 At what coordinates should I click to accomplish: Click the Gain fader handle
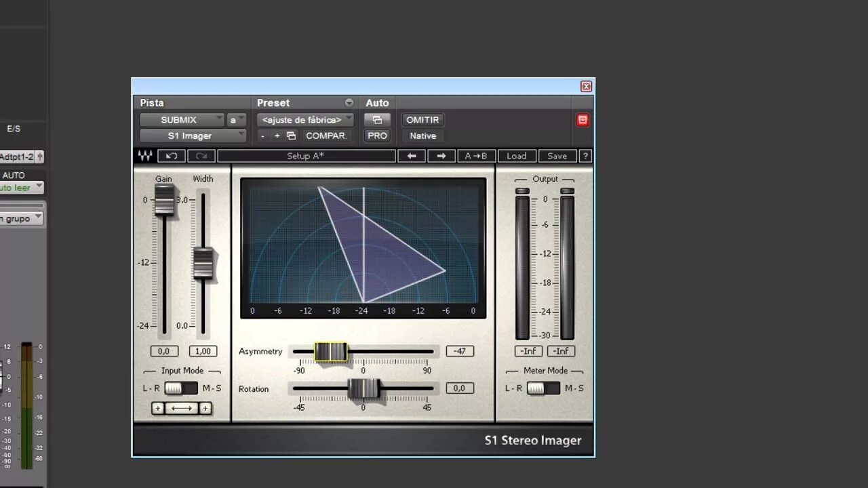pyautogui.click(x=164, y=200)
